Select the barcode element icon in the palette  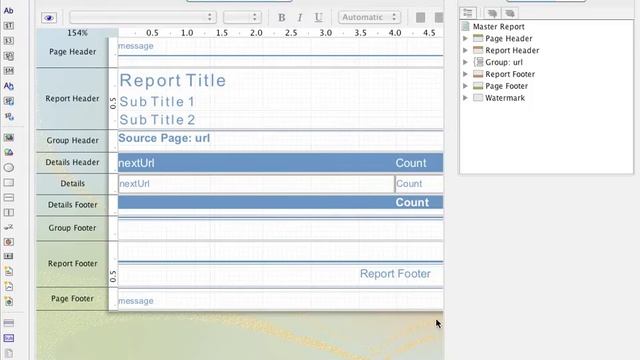tap(9, 256)
